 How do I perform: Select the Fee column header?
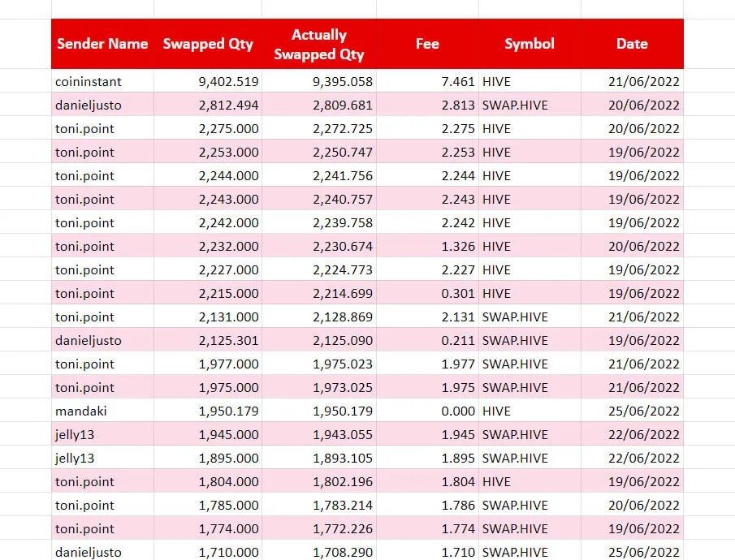(427, 44)
